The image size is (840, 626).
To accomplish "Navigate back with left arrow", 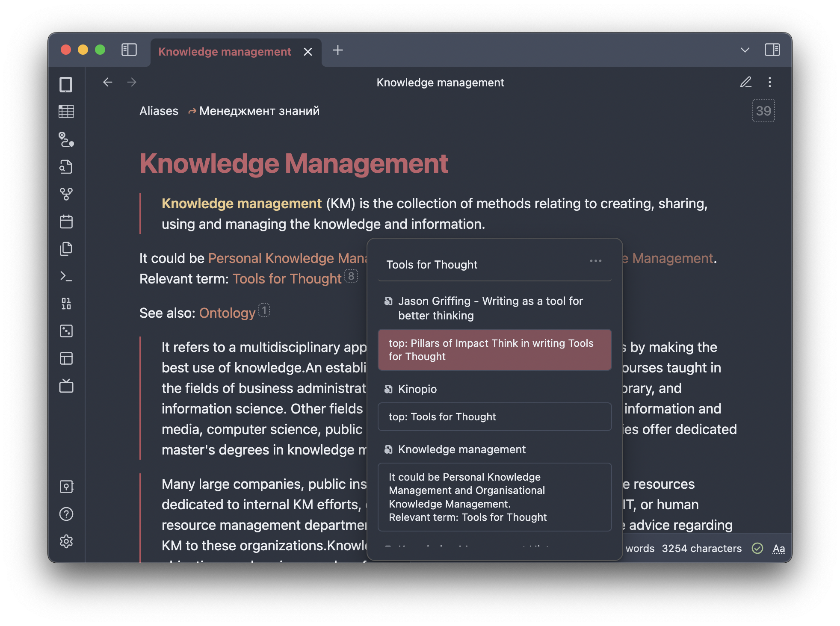I will (108, 82).
